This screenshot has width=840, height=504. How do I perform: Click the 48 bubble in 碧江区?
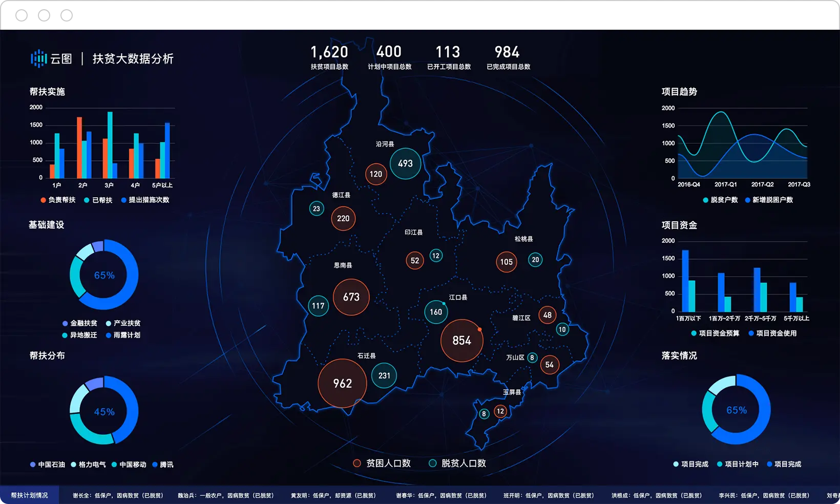tap(548, 315)
